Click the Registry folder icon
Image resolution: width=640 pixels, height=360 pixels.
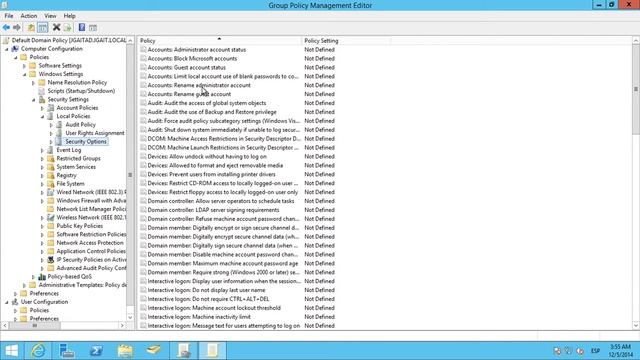click(51, 175)
